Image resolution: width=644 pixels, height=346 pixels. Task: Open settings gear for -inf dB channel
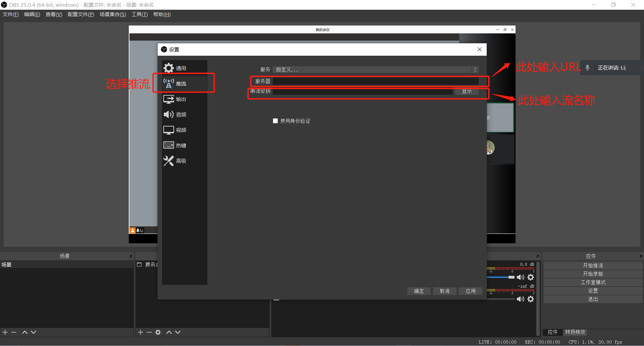click(x=531, y=299)
